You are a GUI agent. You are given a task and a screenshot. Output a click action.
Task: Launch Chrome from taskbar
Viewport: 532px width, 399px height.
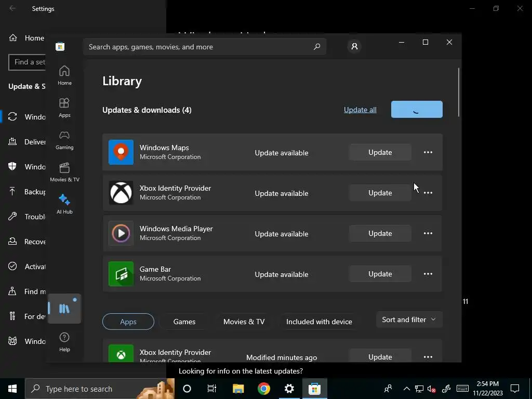coord(263,389)
